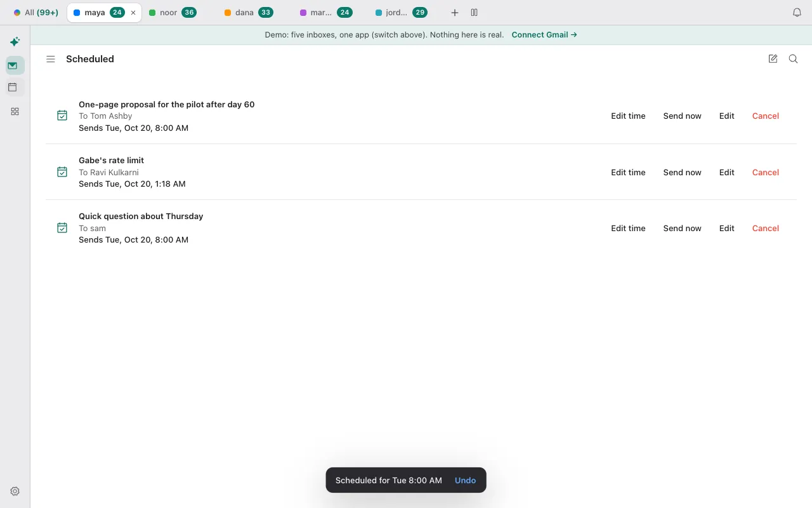Screen dimensions: 812x508
Task: Edit the Quick question about Thursday email
Action: (727, 228)
